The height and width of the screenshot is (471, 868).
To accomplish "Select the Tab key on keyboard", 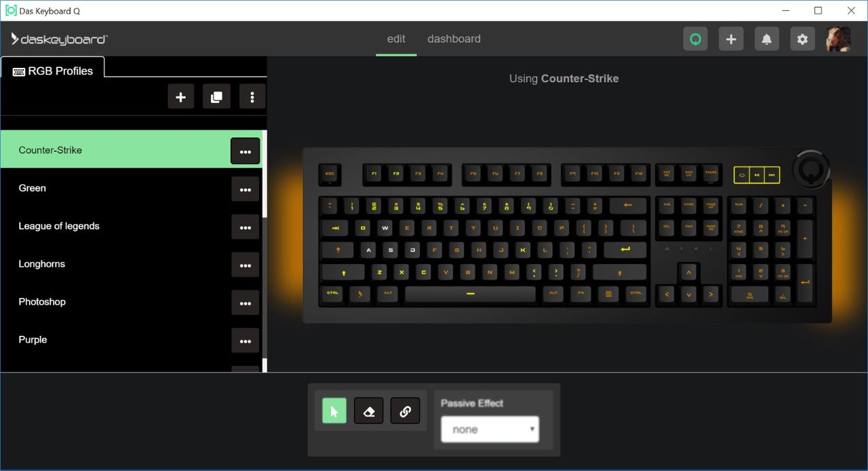I will [x=335, y=228].
